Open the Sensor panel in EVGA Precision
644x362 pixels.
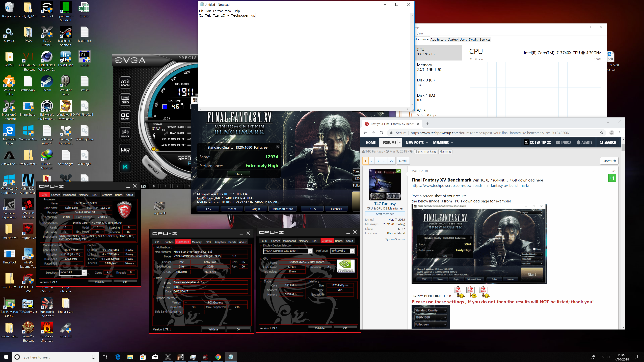125,133
